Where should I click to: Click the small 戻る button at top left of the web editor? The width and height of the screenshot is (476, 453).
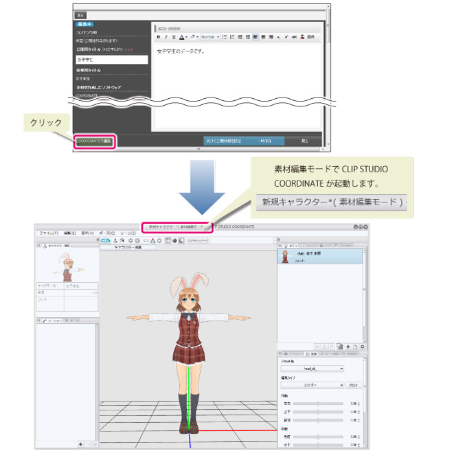(x=80, y=16)
